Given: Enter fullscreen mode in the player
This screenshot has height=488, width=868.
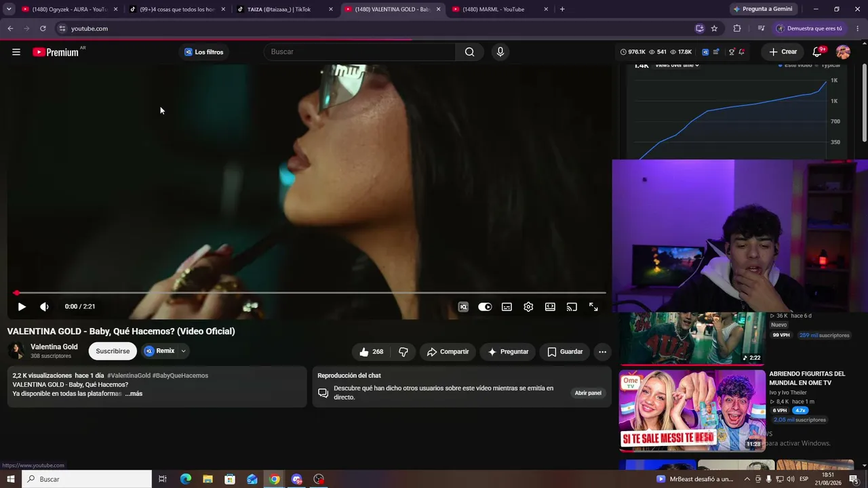Looking at the screenshot, I should (x=593, y=307).
